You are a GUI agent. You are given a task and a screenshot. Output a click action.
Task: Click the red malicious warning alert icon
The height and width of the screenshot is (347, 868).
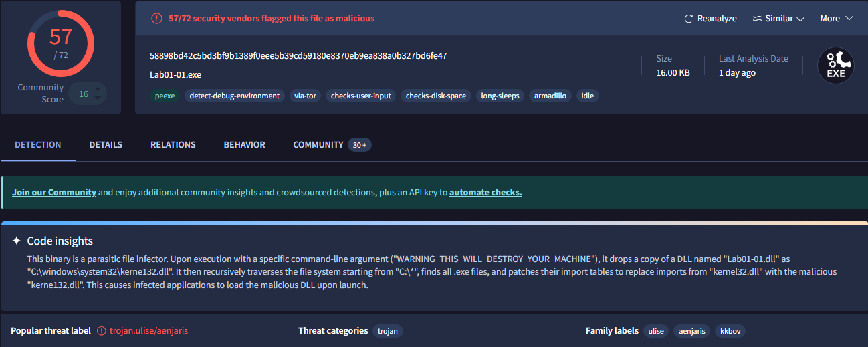pyautogui.click(x=156, y=19)
